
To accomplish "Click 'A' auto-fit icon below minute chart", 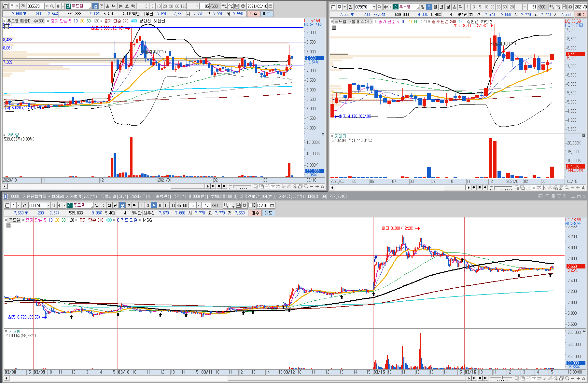I will coord(583,378).
